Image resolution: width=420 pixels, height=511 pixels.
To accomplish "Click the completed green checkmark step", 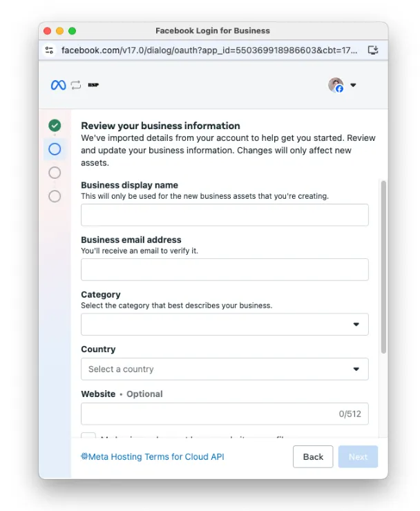I will point(55,125).
